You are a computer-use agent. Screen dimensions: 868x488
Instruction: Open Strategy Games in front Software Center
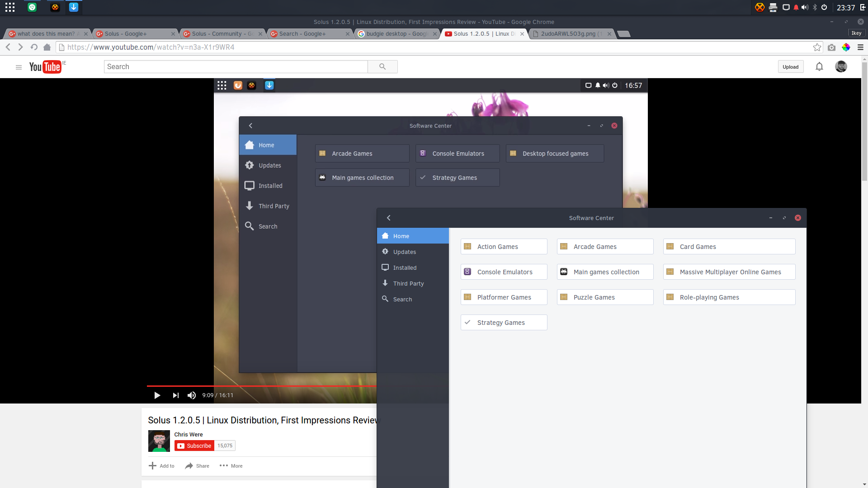pos(504,323)
